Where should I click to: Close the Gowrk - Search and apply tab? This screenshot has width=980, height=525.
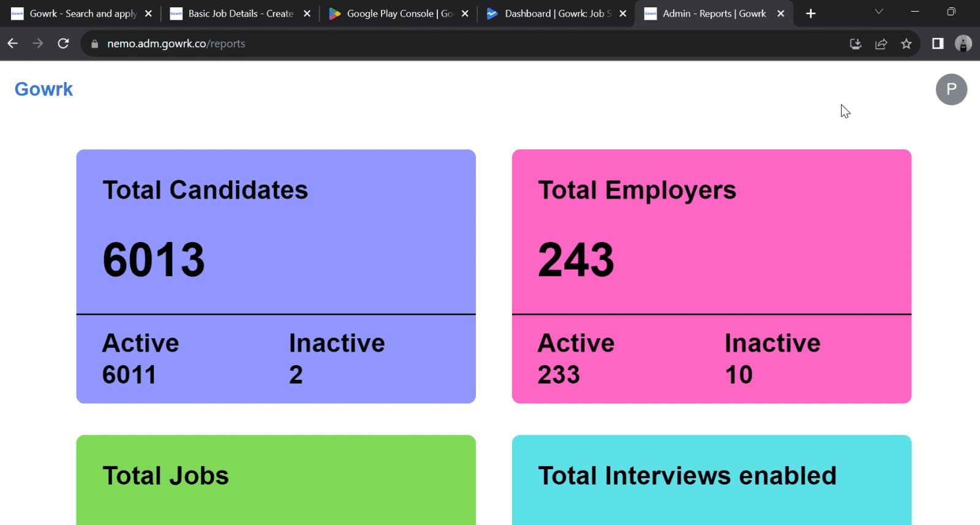pyautogui.click(x=148, y=13)
